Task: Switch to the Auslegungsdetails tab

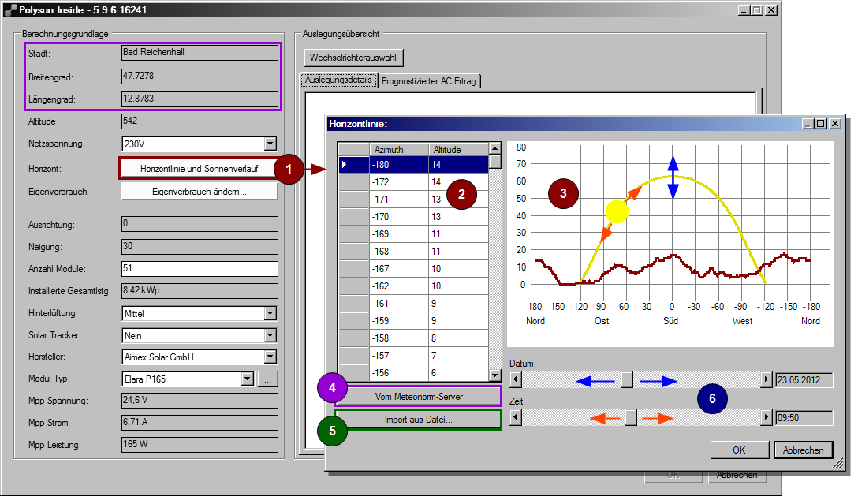Action: tap(338, 80)
